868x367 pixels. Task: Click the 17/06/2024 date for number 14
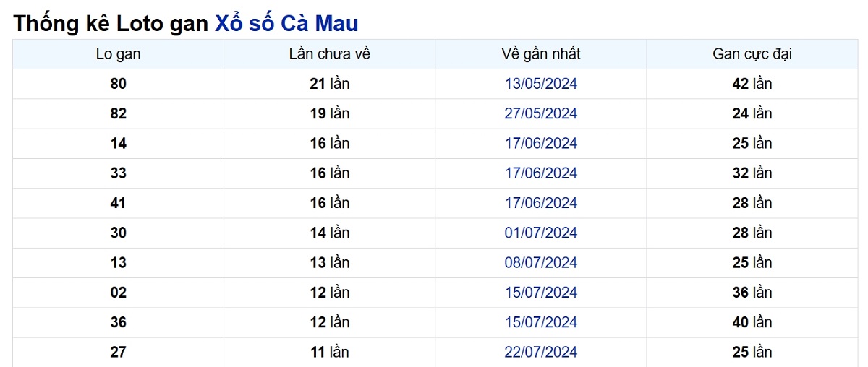point(541,143)
